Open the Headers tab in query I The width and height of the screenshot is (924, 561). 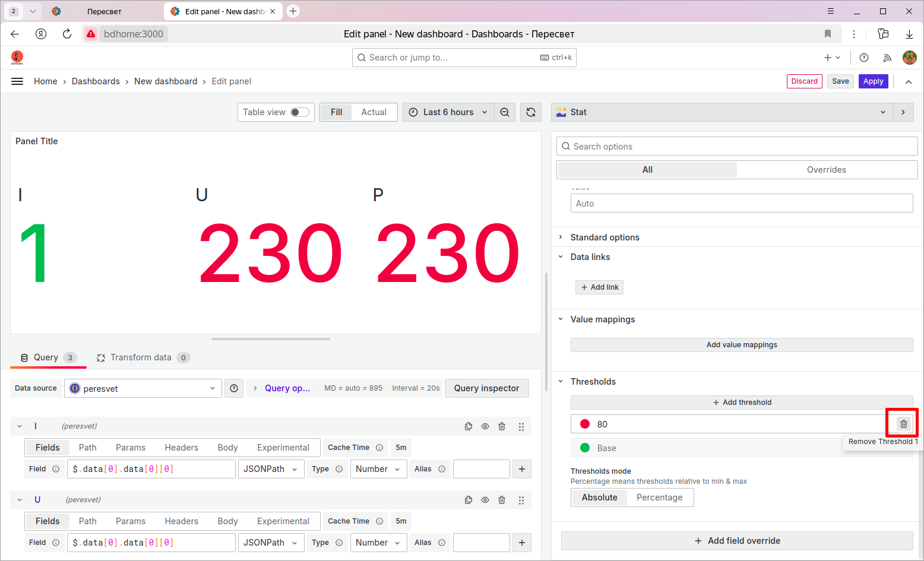tap(181, 448)
